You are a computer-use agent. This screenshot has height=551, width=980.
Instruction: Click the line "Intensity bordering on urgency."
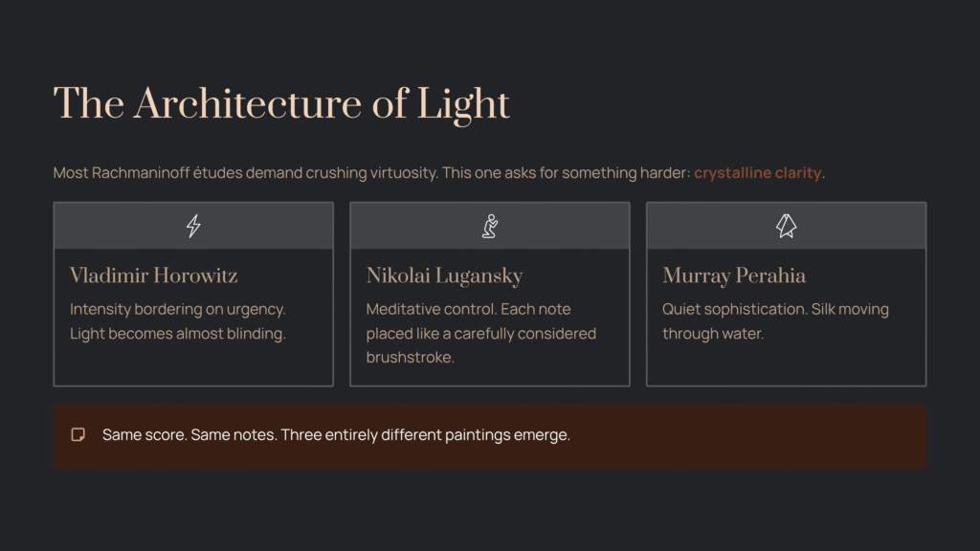tap(178, 310)
